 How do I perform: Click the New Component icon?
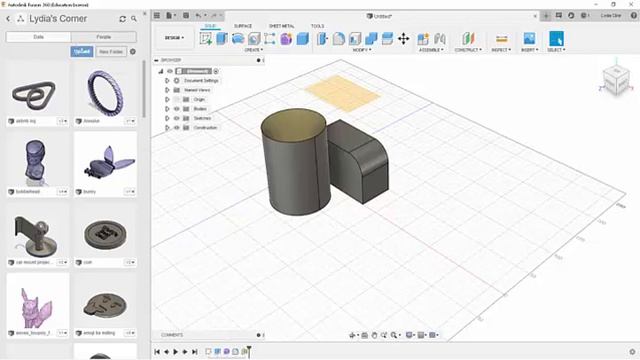(423, 39)
